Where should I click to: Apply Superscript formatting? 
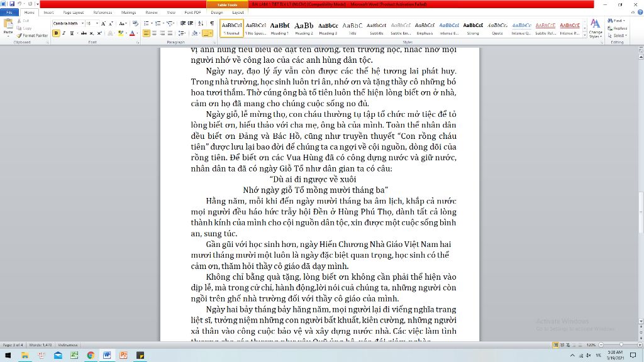(99, 33)
